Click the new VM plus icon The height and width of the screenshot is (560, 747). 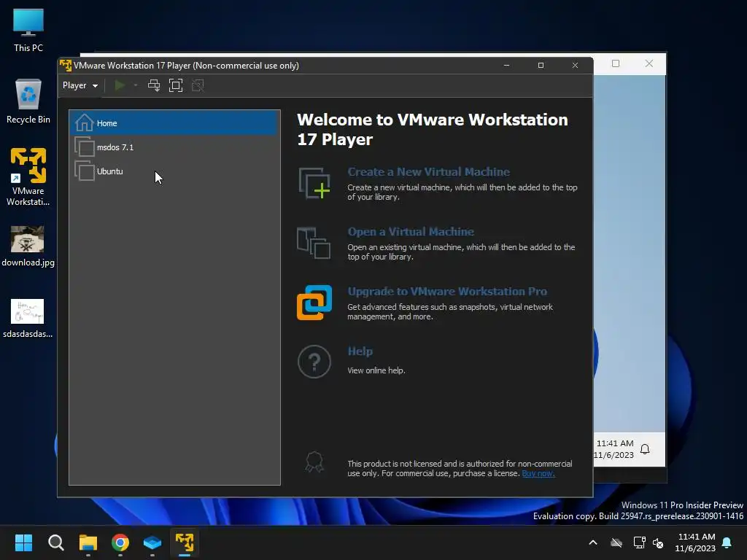tap(314, 183)
